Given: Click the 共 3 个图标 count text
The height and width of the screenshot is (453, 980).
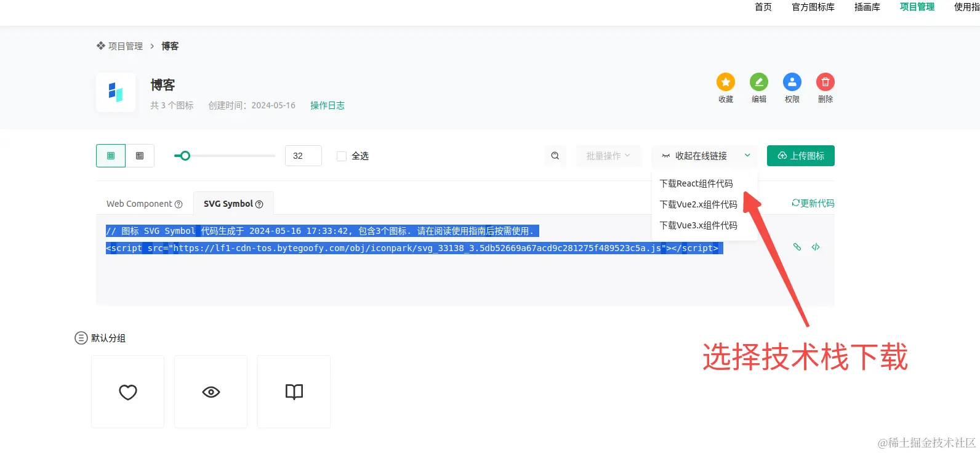Looking at the screenshot, I should point(172,105).
